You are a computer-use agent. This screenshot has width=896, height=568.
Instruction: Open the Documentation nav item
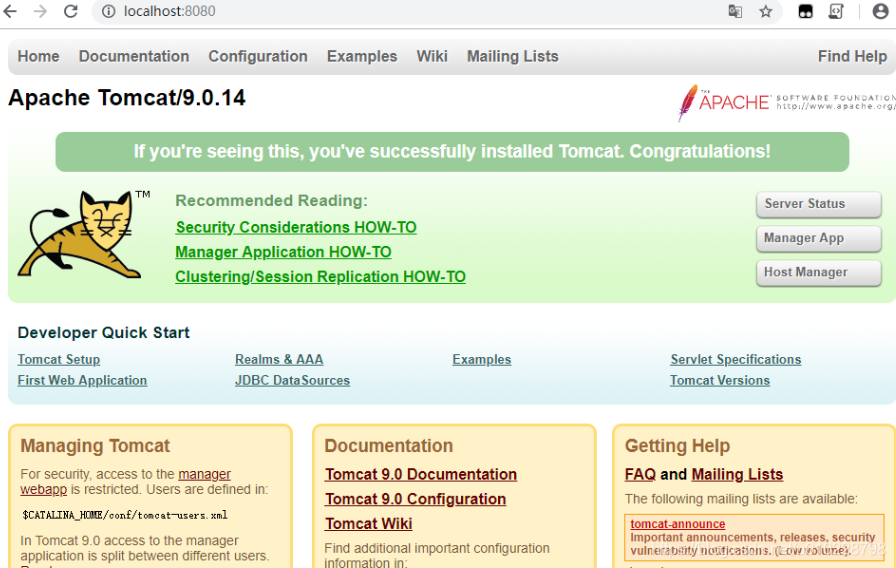(x=134, y=56)
